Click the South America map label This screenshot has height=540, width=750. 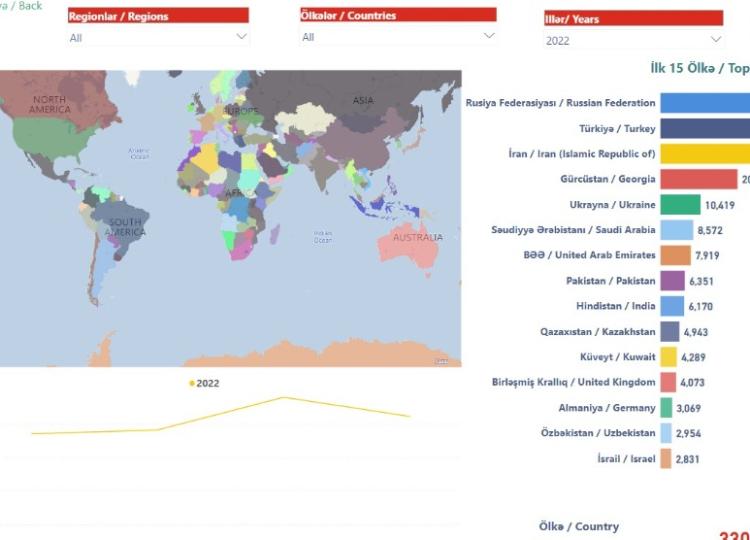click(126, 226)
